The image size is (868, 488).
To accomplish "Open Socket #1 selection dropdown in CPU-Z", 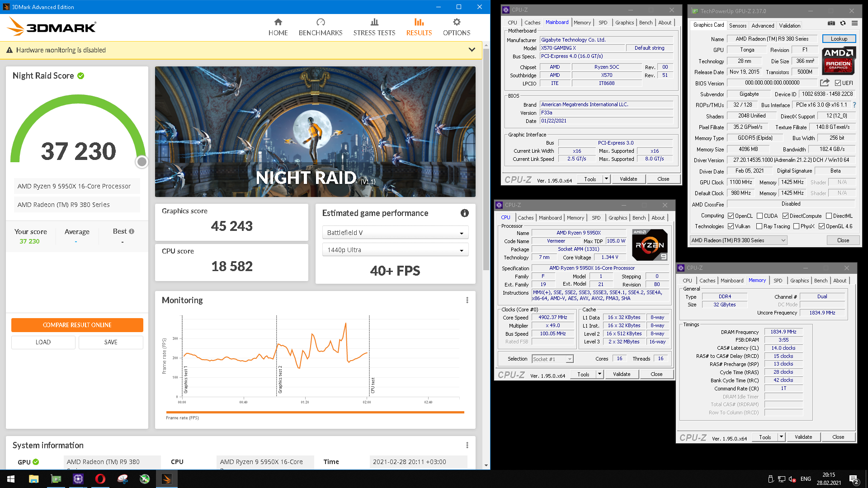I will 552,359.
